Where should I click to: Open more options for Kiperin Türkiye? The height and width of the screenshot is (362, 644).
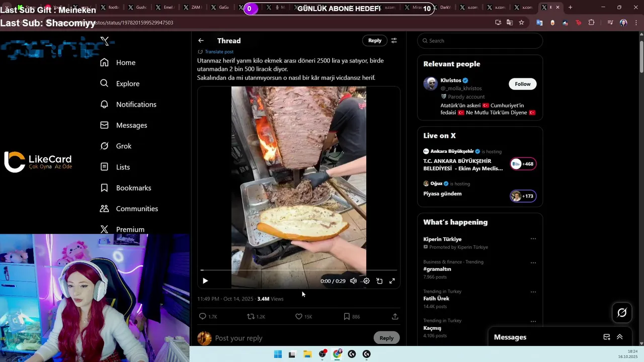(533, 239)
